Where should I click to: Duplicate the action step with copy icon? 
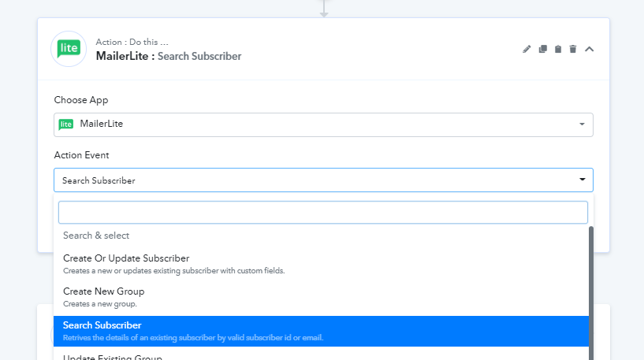[542, 50]
